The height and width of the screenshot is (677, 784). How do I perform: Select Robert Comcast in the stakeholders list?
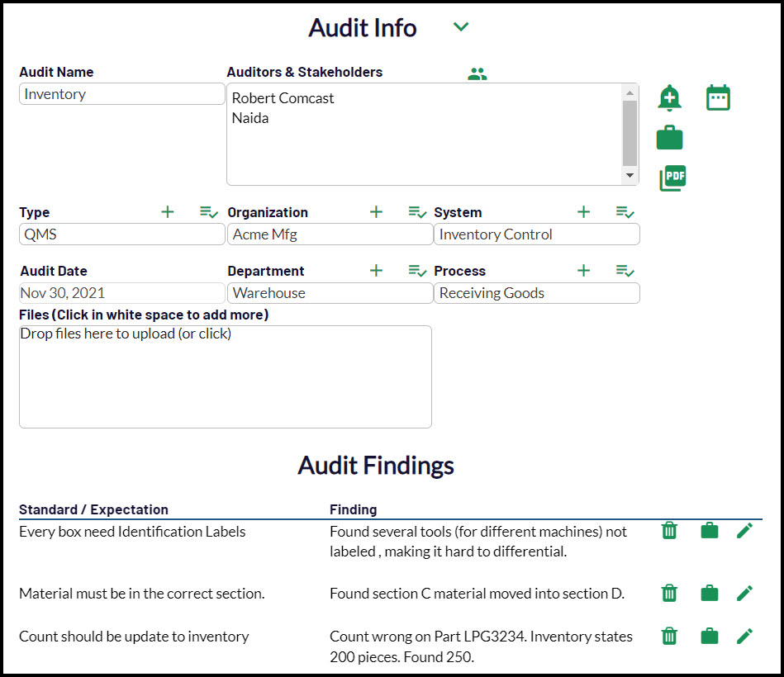tap(283, 98)
